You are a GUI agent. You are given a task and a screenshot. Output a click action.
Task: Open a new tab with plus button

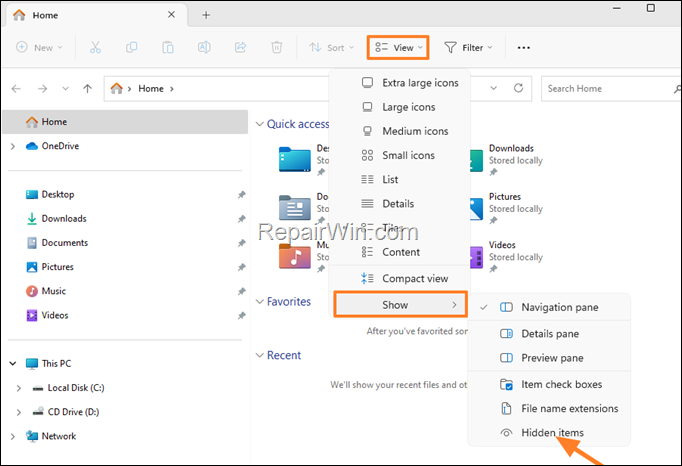click(206, 15)
